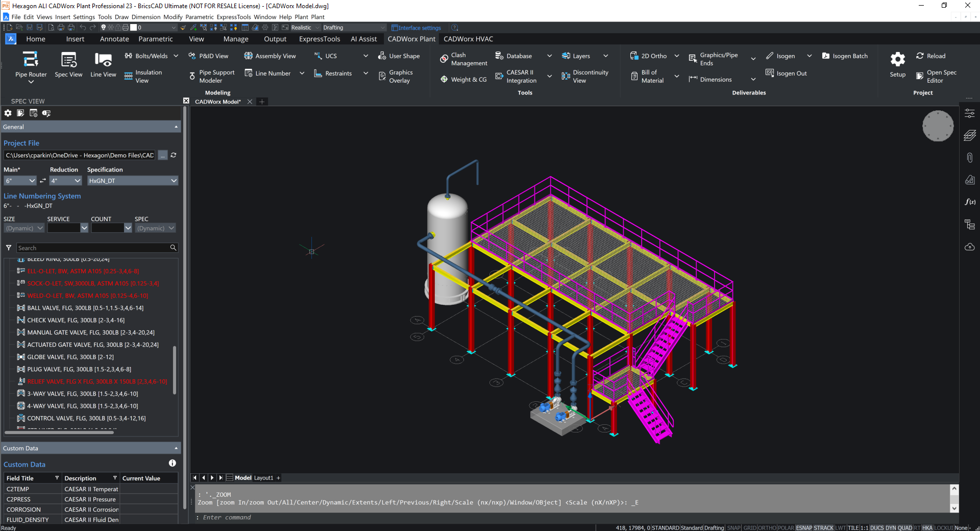Open the Reduction size 4" dropdown

65,181
